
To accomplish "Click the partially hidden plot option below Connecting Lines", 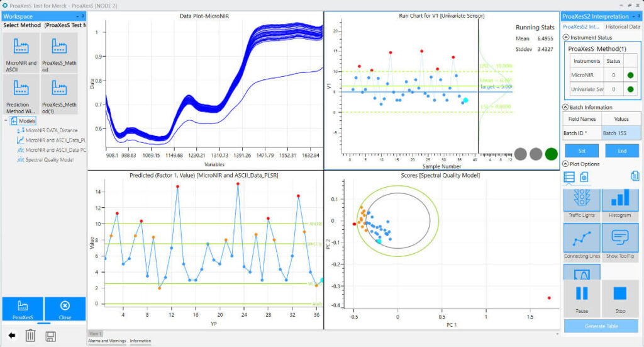I will click(x=582, y=272).
